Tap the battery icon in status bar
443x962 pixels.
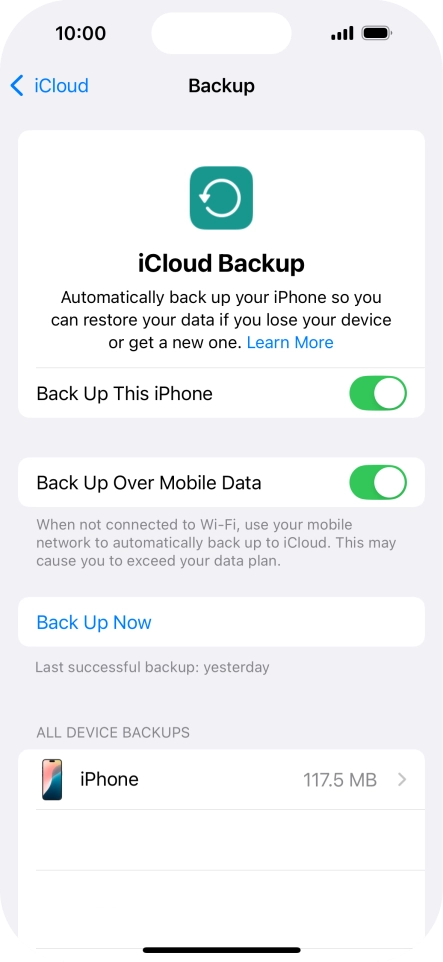click(x=376, y=33)
